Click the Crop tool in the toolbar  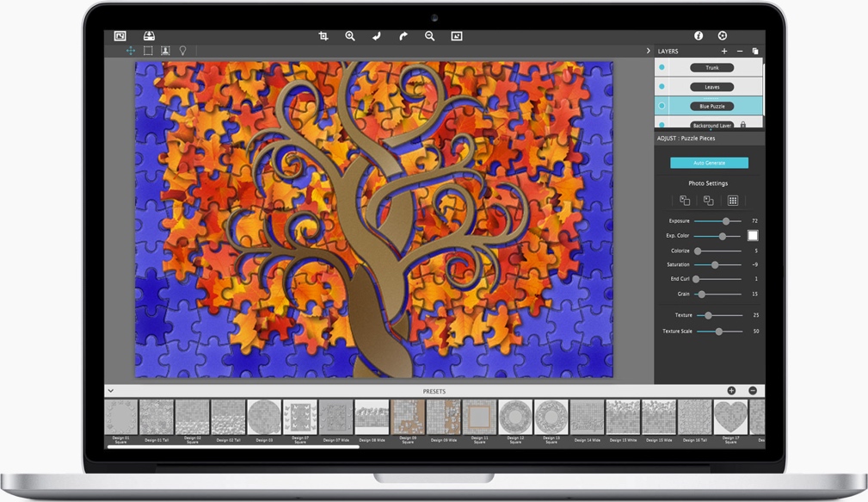point(323,36)
